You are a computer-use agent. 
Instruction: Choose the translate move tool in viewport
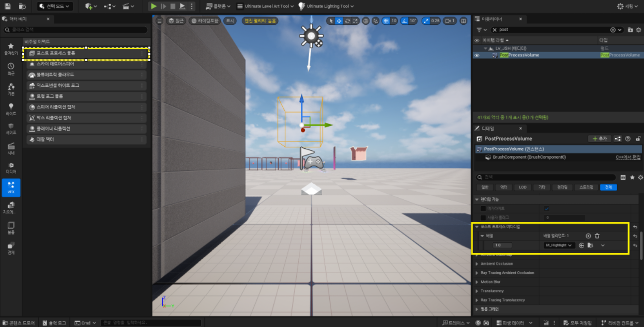coord(339,21)
